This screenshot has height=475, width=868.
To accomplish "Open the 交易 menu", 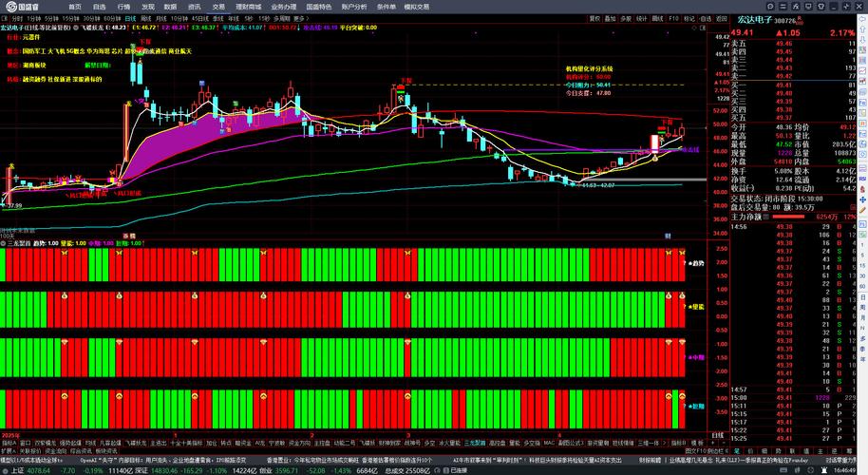I will coord(218,7).
